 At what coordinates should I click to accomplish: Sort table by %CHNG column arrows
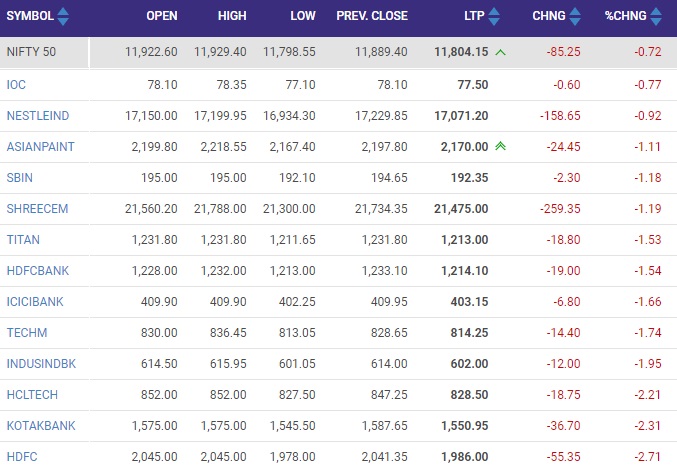(656, 16)
